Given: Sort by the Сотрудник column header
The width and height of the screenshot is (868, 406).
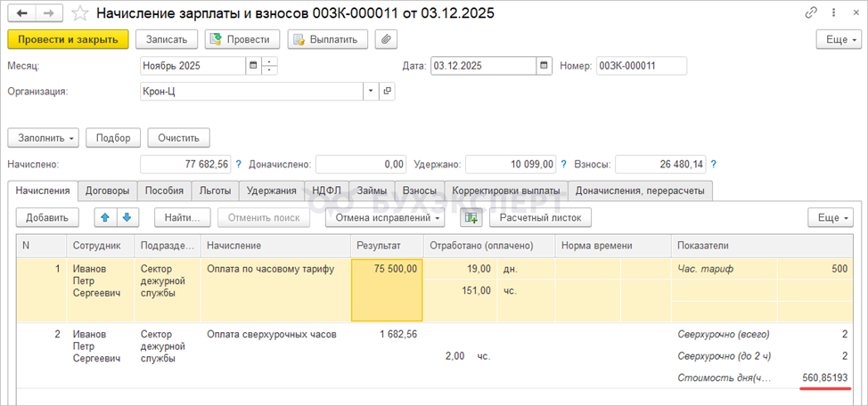Looking at the screenshot, I should pos(101,245).
